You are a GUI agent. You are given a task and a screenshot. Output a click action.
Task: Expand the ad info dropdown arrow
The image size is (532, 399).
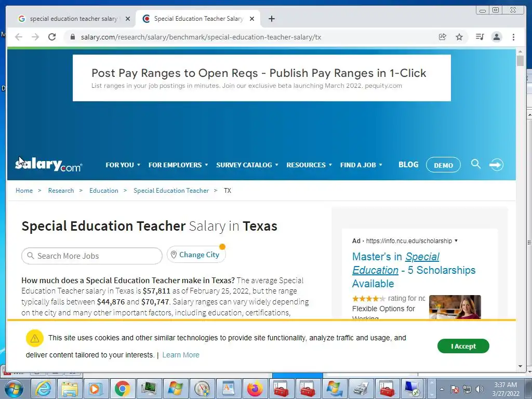(x=456, y=241)
